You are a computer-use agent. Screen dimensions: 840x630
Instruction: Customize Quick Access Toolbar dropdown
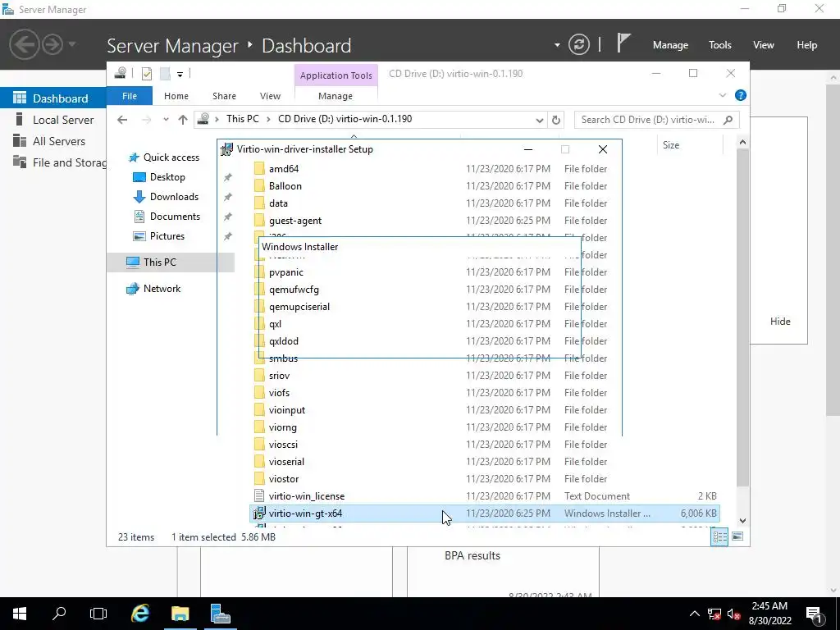click(x=180, y=75)
